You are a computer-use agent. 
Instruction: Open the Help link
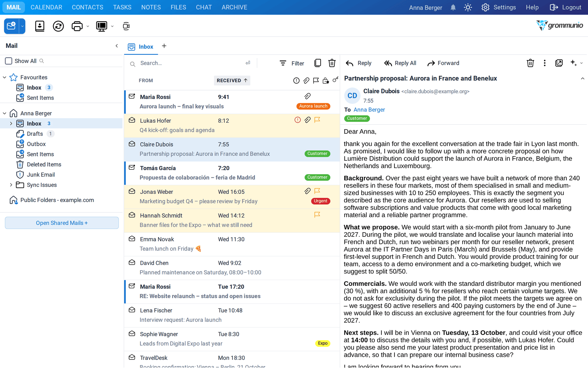532,7
